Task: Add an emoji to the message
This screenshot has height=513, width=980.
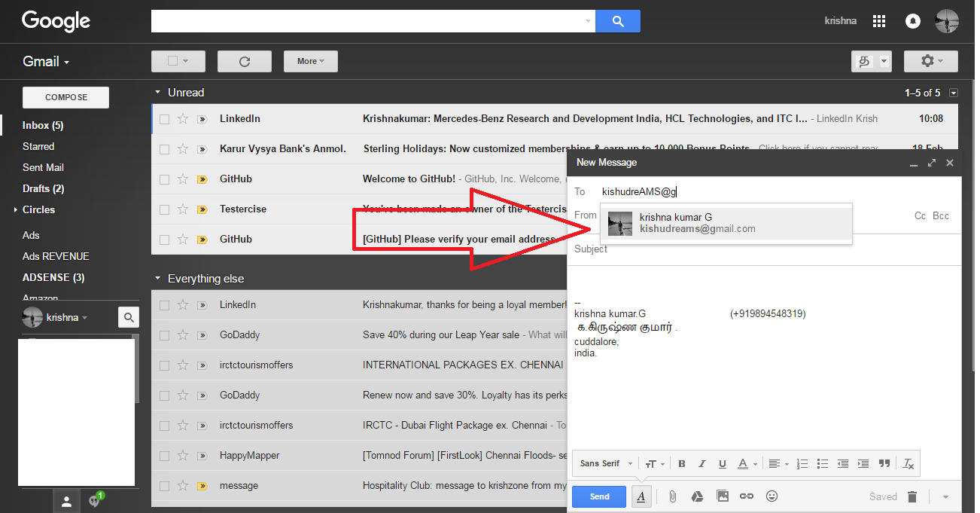Action: (772, 496)
